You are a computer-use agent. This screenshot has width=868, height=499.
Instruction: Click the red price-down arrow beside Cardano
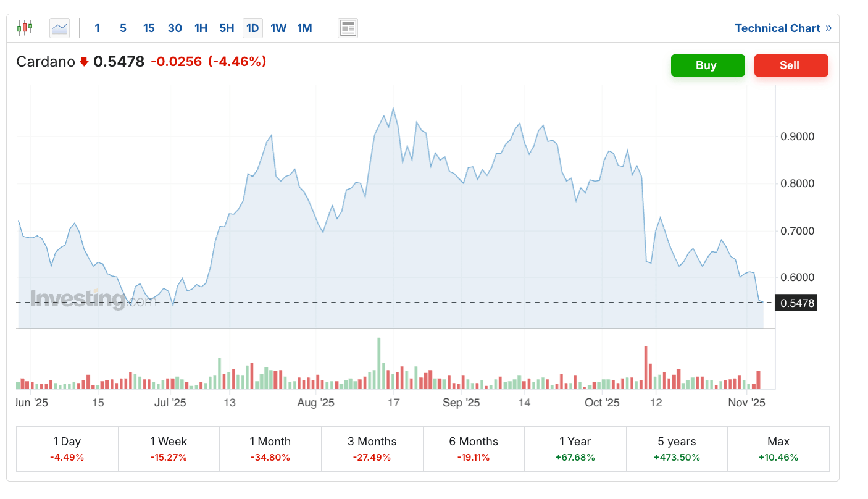(x=83, y=61)
